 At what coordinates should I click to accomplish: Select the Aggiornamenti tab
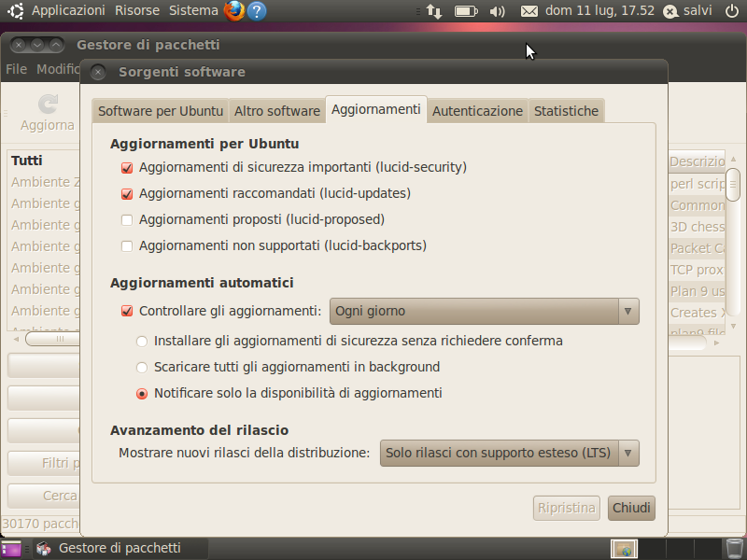point(376,109)
